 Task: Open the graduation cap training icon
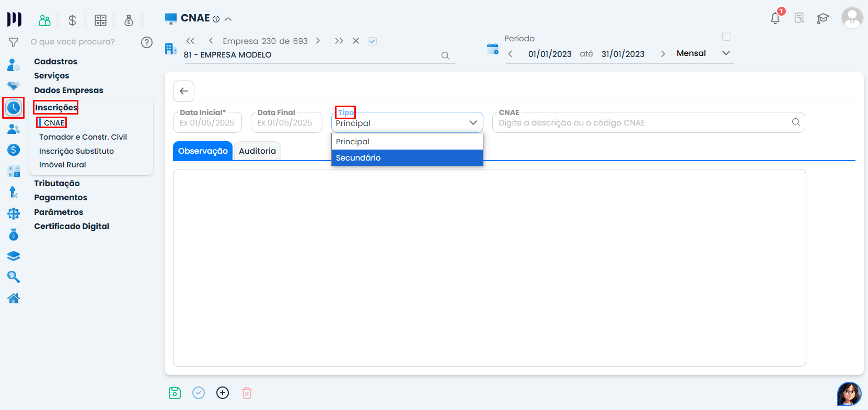823,18
